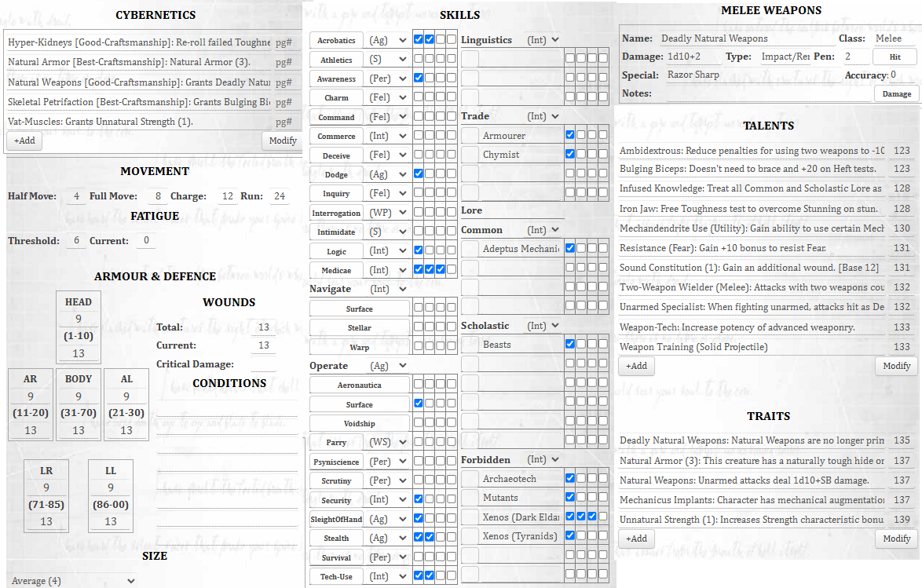The image size is (922, 588).
Task: Toggle first Surface operate checkbox
Action: (419, 404)
